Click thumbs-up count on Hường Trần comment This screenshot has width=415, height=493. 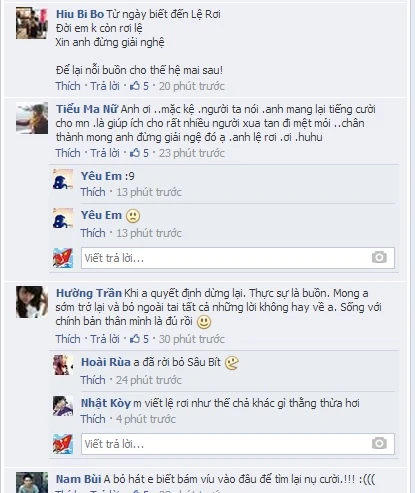click(x=139, y=339)
